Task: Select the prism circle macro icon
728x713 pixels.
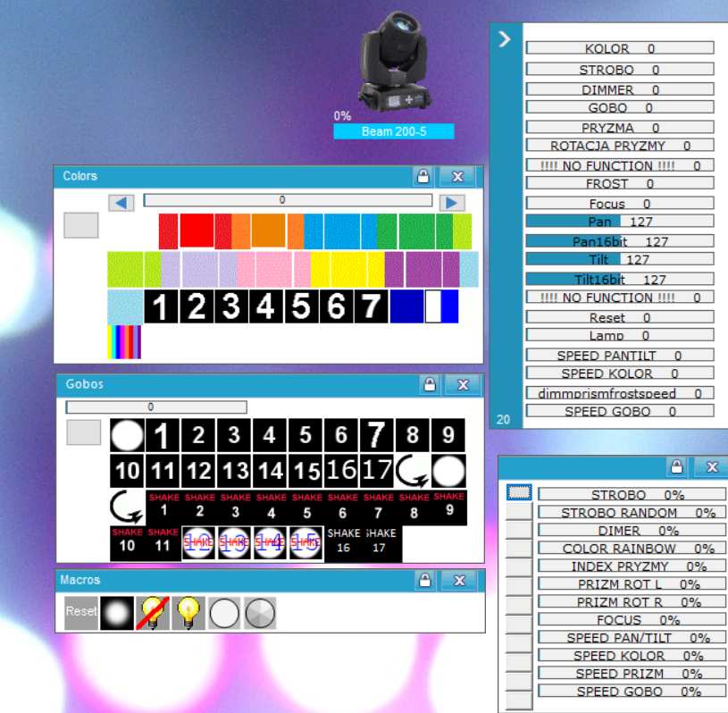Action: pyautogui.click(x=260, y=613)
